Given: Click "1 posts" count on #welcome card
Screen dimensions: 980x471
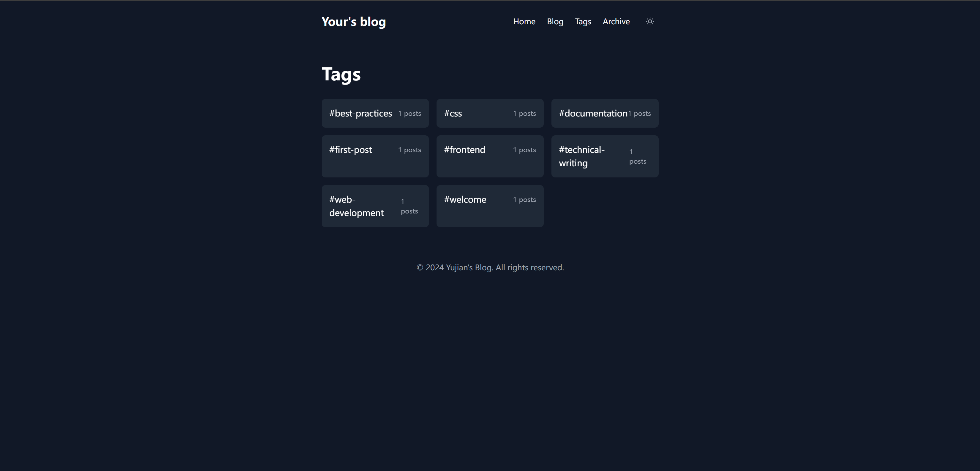Looking at the screenshot, I should (x=524, y=200).
